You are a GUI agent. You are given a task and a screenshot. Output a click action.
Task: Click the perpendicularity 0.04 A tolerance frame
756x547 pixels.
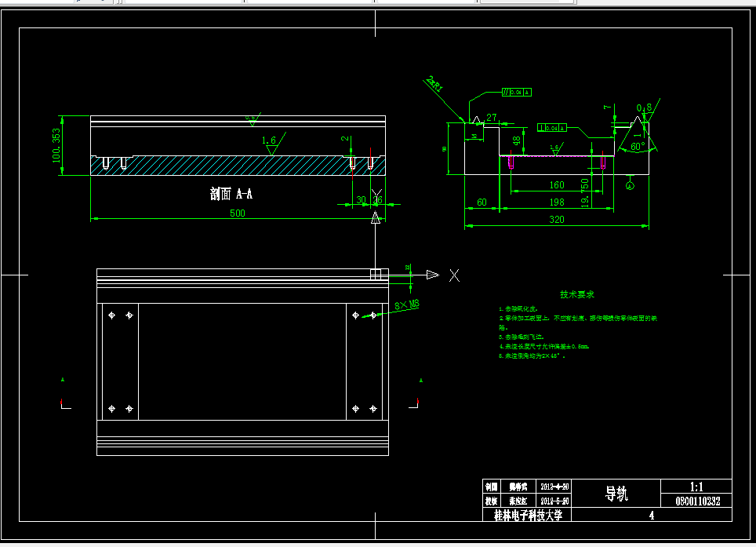pyautogui.click(x=552, y=128)
